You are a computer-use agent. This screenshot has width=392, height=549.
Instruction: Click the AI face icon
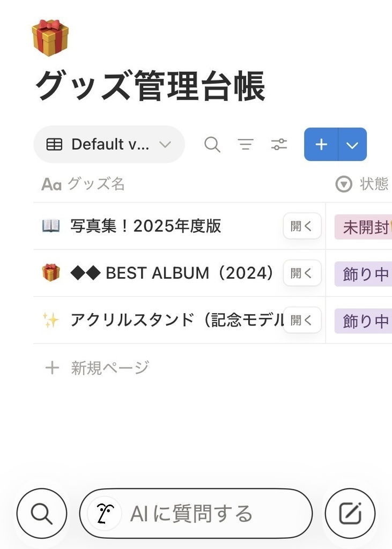click(105, 514)
